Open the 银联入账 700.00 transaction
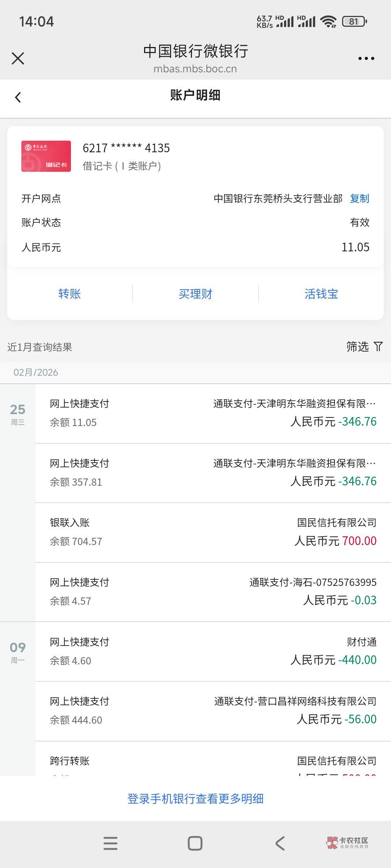Viewport: 391px width, 868px height. coord(213,532)
